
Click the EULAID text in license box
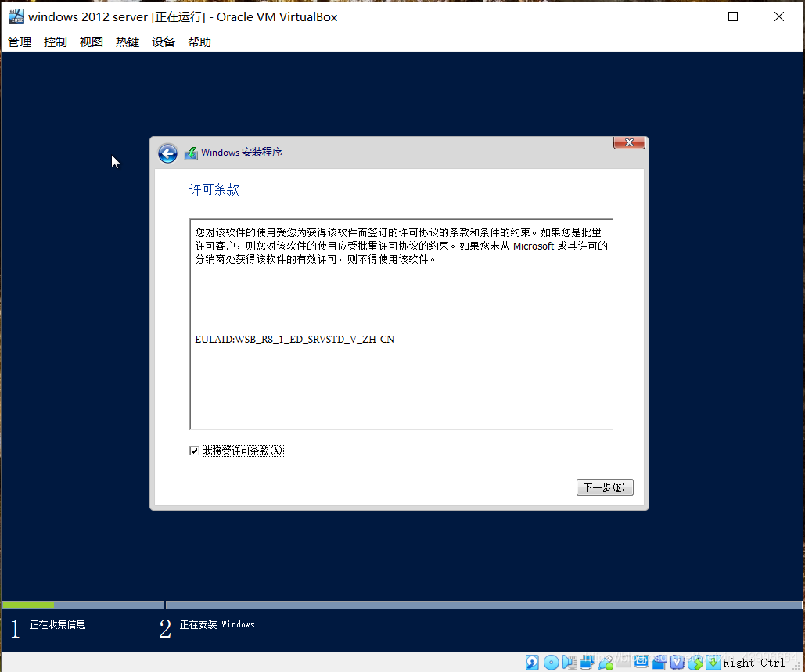(295, 340)
